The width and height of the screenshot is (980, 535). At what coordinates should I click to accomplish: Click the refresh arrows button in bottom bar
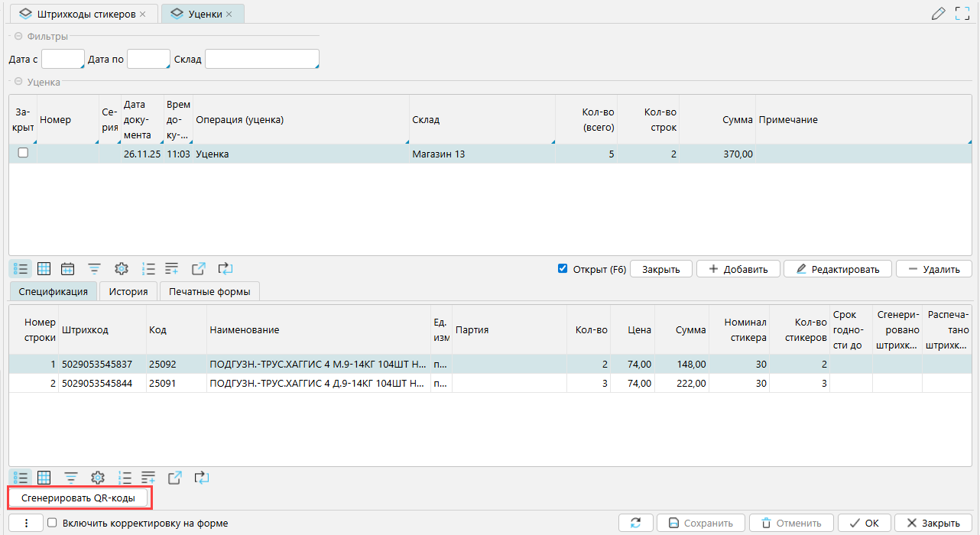coord(635,524)
